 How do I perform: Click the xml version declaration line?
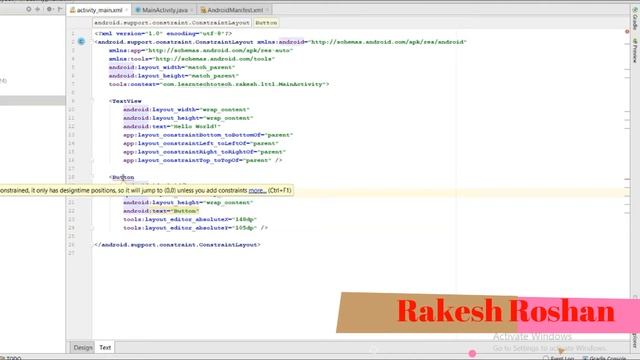pos(163,33)
